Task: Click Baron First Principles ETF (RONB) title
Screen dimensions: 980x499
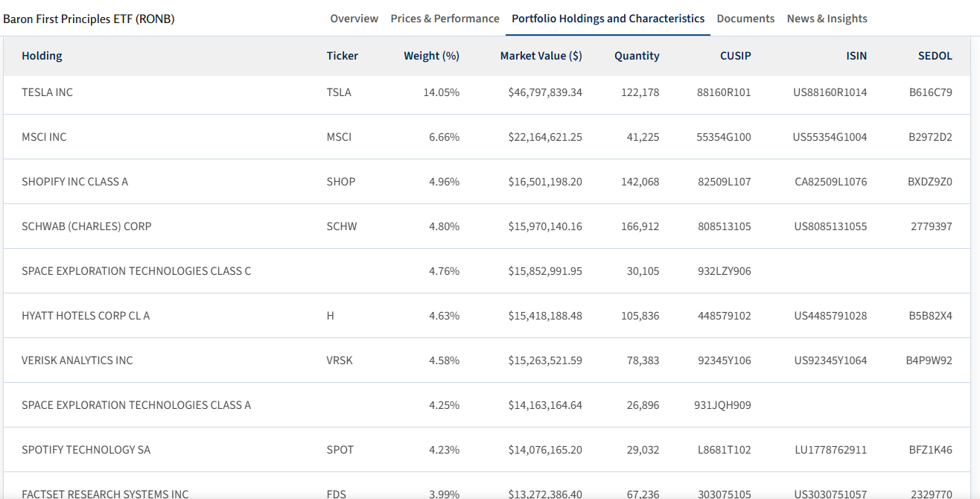Action: (89, 19)
